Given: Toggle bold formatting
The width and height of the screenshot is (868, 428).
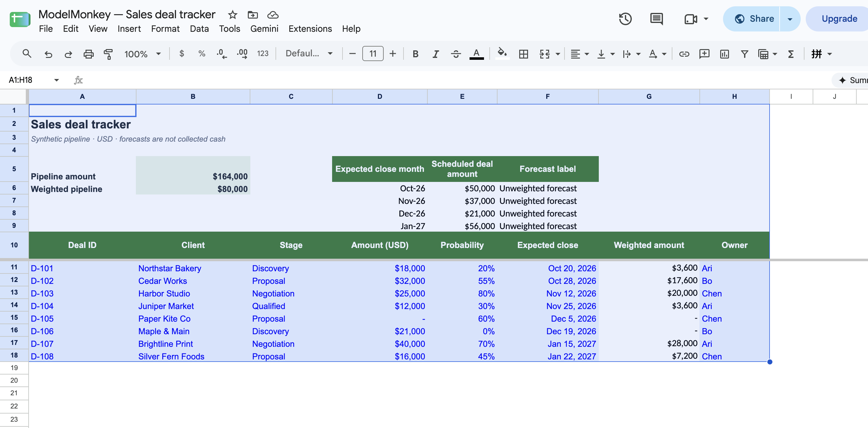Looking at the screenshot, I should click(x=415, y=54).
